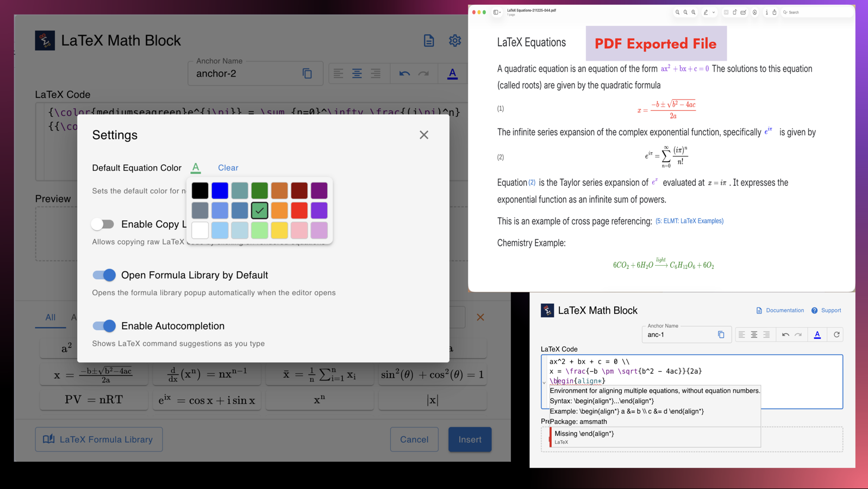The height and width of the screenshot is (489, 868).
Task: Insert sin²(θ) + cos²(θ) = 1 formula
Action: [x=433, y=374]
